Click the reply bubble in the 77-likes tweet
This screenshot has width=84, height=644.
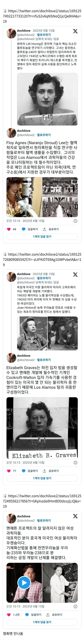pos(24,471)
